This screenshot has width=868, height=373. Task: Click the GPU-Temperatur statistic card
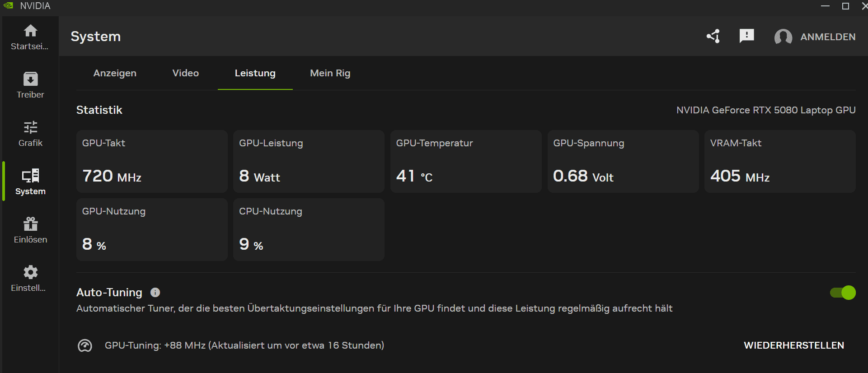point(465,161)
